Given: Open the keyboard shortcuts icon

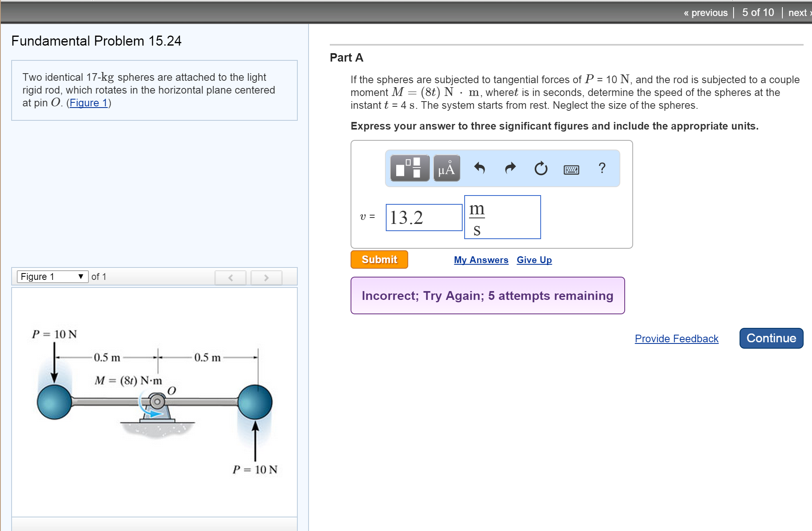Looking at the screenshot, I should 571,170.
